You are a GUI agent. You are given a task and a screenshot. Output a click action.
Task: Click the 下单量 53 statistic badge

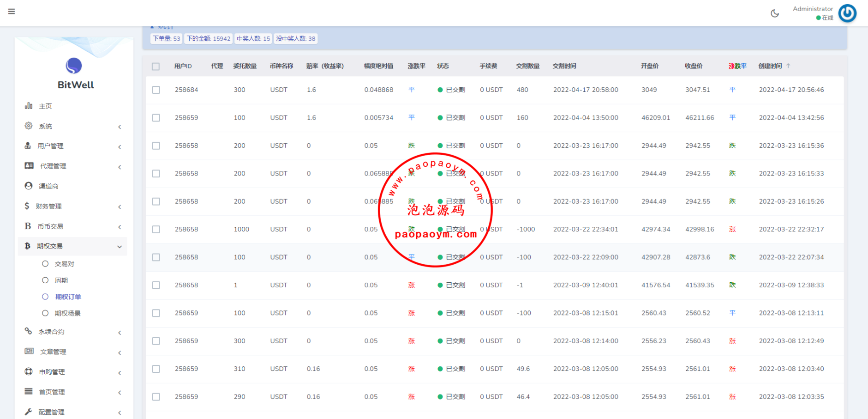[x=166, y=39]
